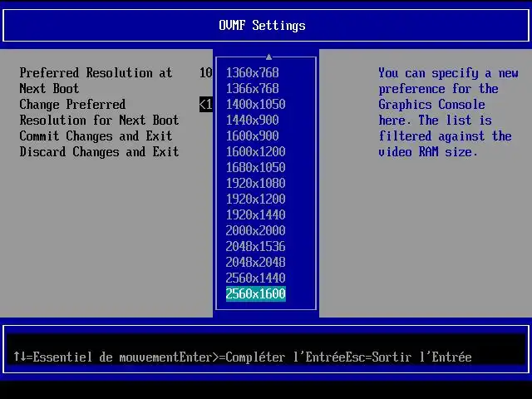
Task: Pick the 1680x1050 option
Action: [x=255, y=167]
